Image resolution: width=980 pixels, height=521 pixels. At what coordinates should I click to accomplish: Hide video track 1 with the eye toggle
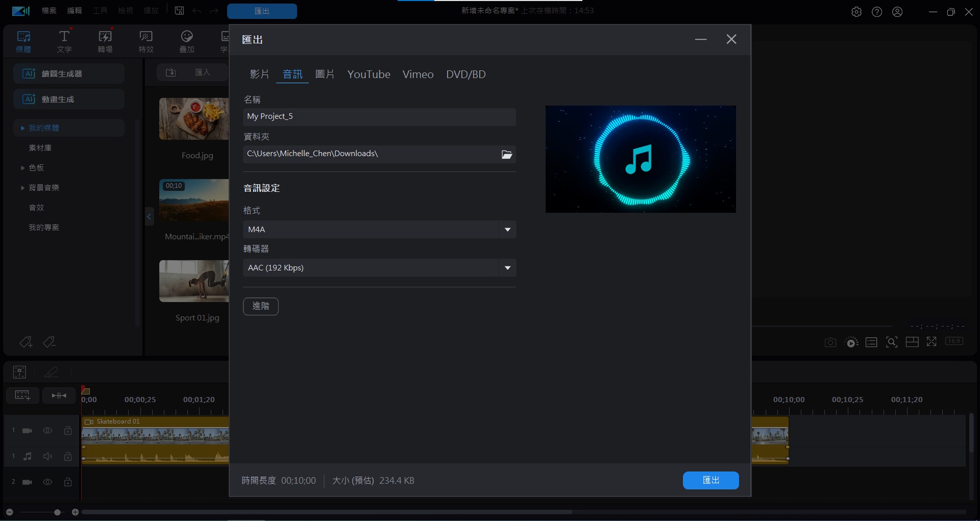[x=47, y=430]
